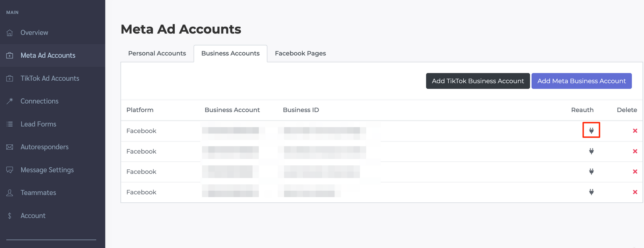Navigate to Lead Forms
Viewport: 644px width, 248px height.
click(x=38, y=124)
